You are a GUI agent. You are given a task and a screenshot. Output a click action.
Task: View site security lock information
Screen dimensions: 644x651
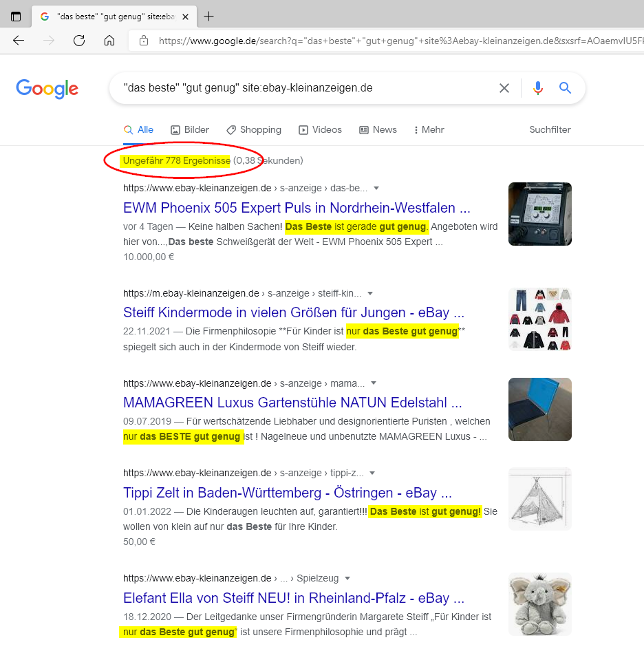coord(144,41)
